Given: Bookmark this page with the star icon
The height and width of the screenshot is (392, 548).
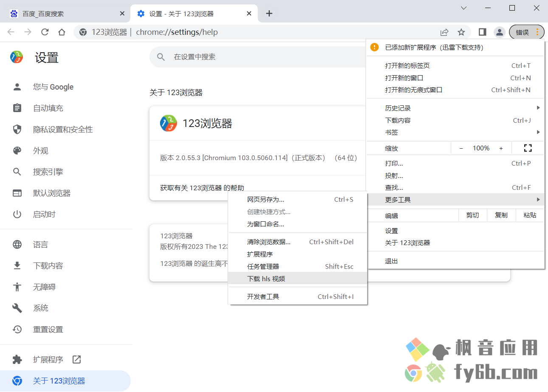Looking at the screenshot, I should [x=461, y=32].
